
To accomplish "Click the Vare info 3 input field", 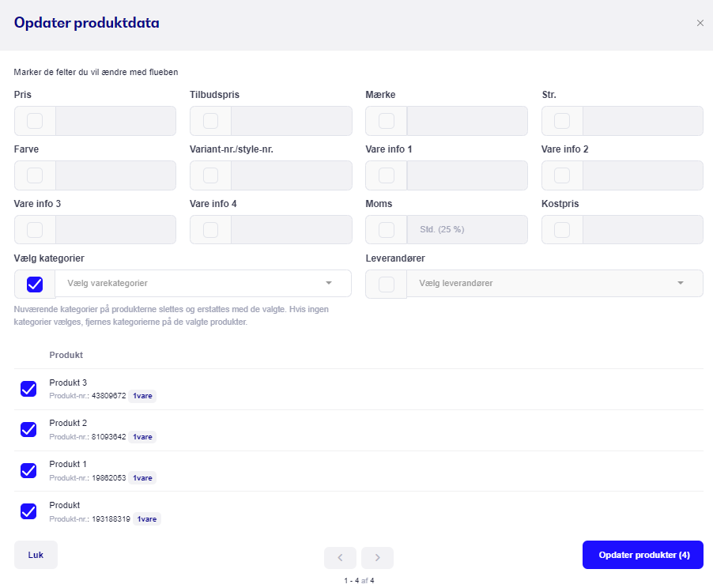I will 116,230.
